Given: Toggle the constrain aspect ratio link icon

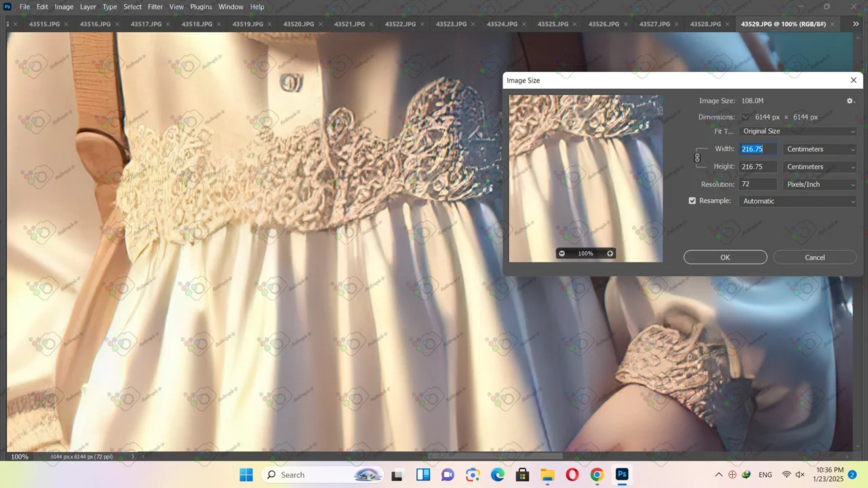Looking at the screenshot, I should (697, 158).
